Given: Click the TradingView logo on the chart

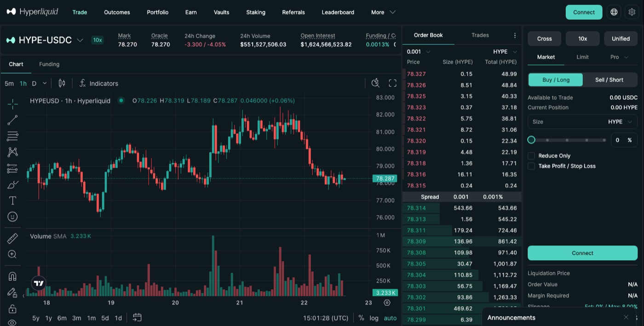Looking at the screenshot, I should click(x=39, y=284).
